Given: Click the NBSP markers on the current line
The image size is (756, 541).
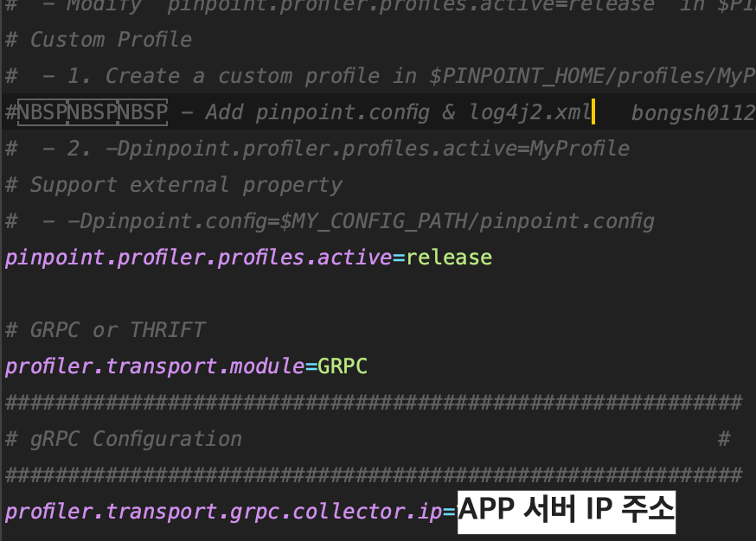Looking at the screenshot, I should click(93, 112).
